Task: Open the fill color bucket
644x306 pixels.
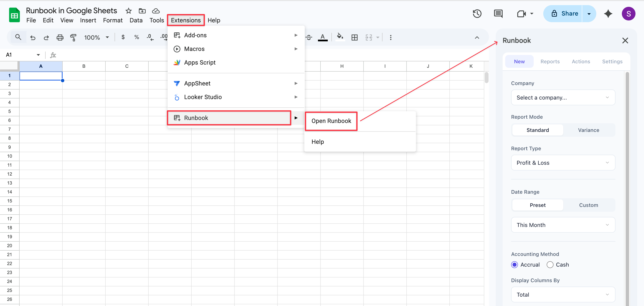Action: click(x=340, y=37)
